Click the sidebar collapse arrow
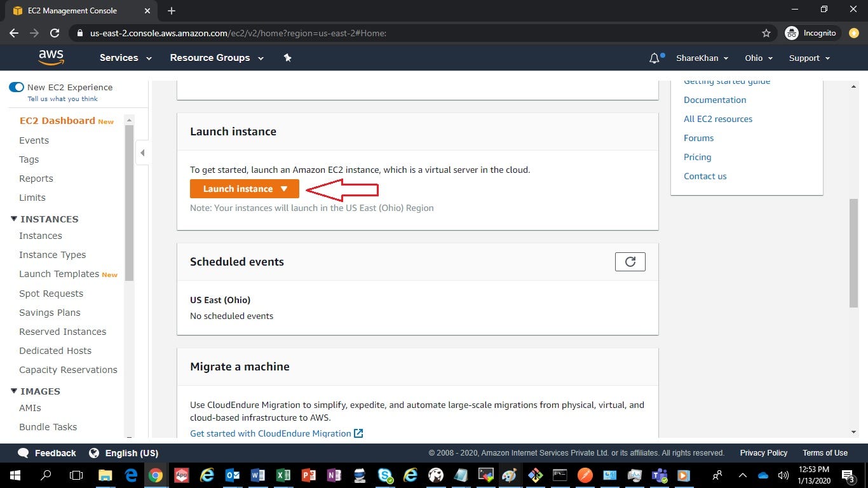 point(142,152)
